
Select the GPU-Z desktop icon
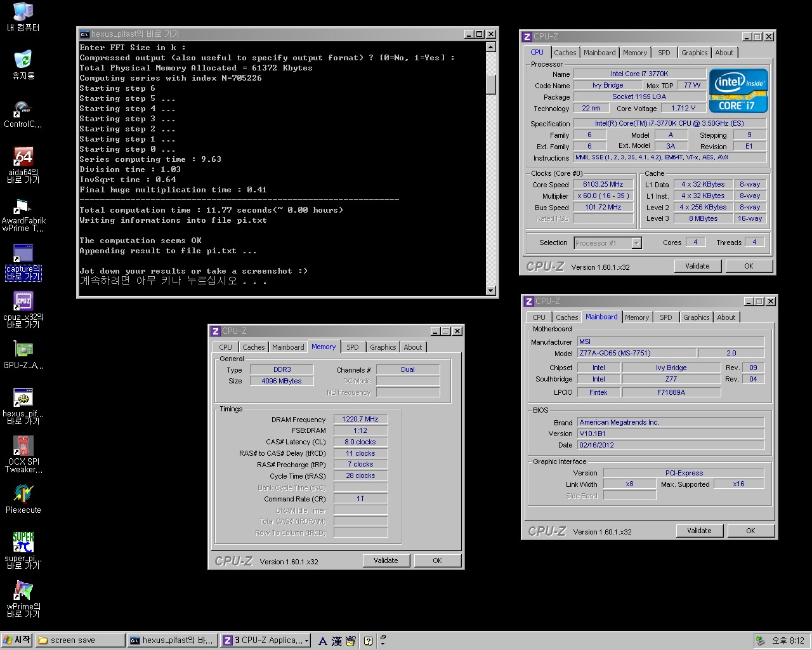pos(23,350)
